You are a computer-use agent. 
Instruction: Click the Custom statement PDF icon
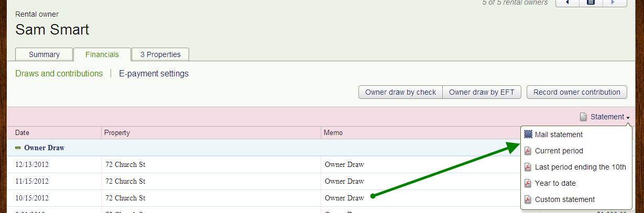(x=528, y=199)
